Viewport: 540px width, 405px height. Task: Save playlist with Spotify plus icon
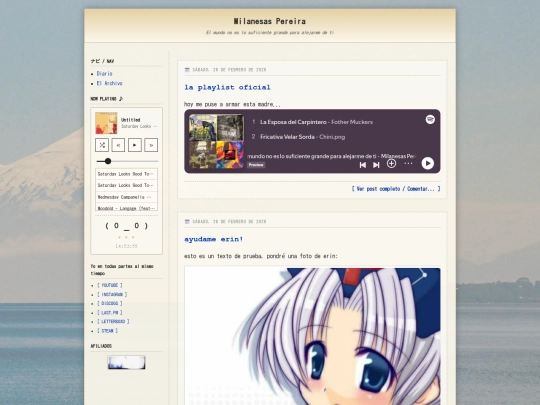click(391, 164)
